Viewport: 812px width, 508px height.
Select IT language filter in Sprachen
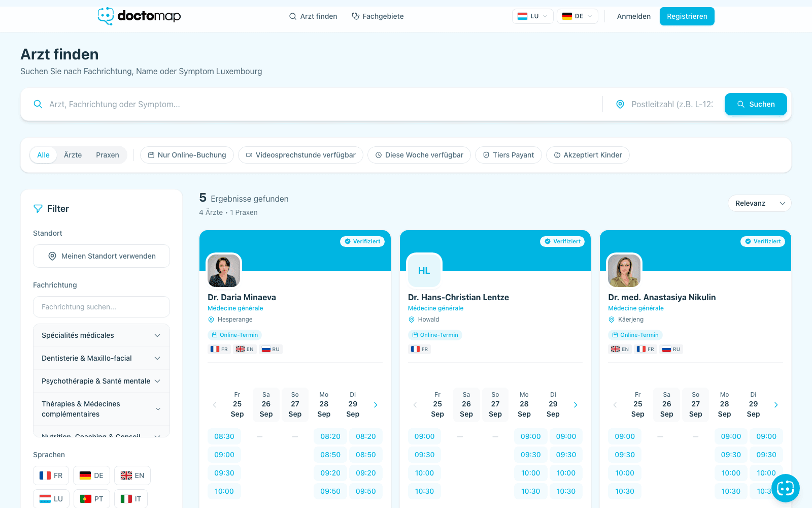click(x=131, y=499)
